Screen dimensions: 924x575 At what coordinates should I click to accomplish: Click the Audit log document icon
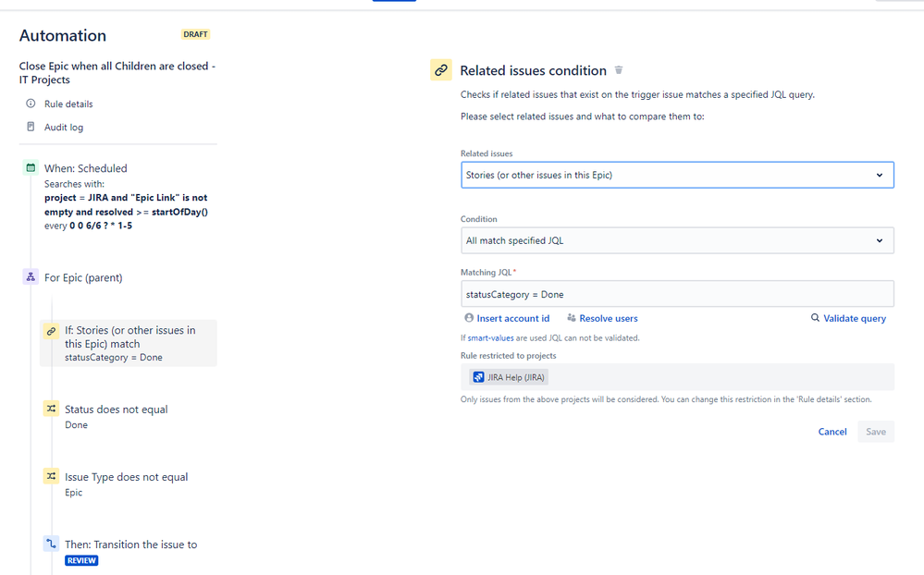point(31,127)
